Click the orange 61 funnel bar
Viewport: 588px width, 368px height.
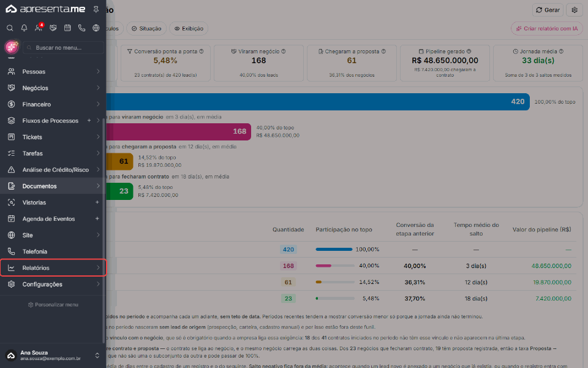pyautogui.click(x=119, y=161)
